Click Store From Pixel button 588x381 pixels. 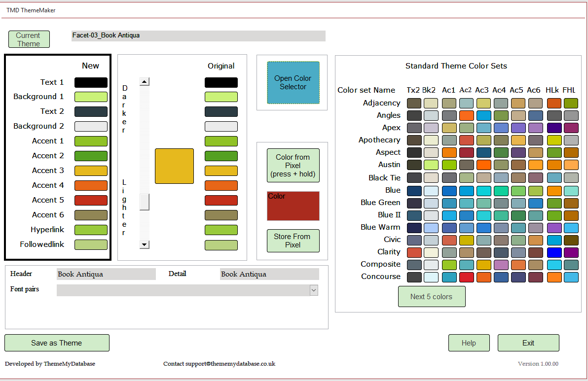coord(293,241)
